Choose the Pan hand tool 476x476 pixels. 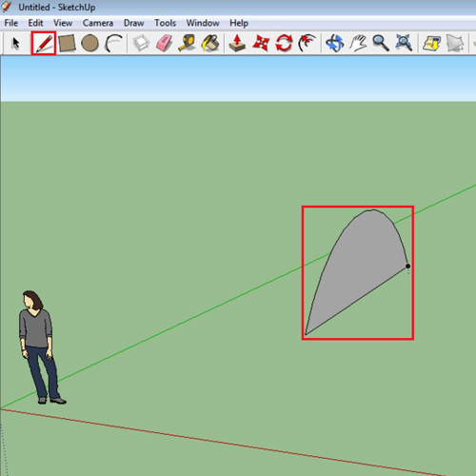(358, 43)
